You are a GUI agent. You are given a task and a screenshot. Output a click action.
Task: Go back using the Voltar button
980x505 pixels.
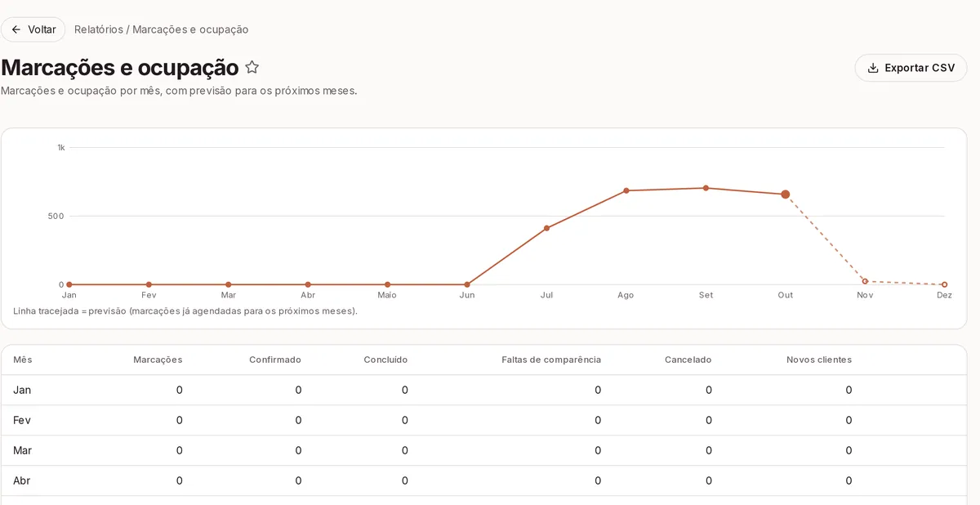[x=33, y=29]
